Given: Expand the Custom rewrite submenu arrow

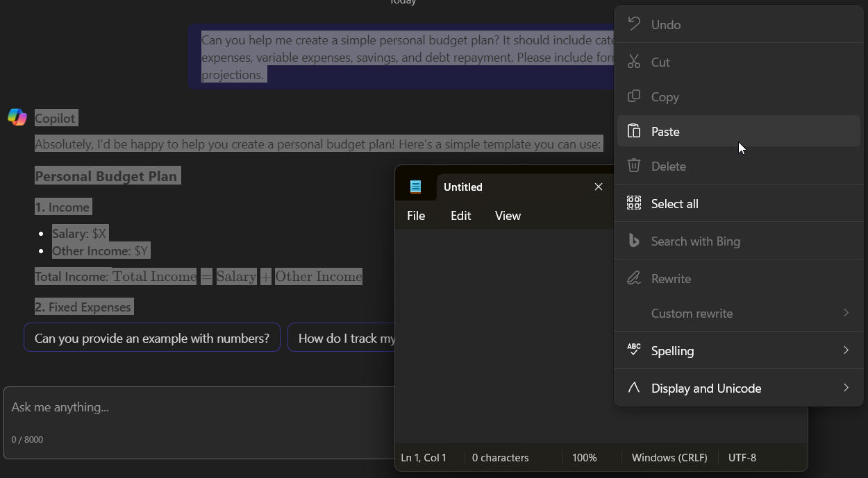Looking at the screenshot, I should pyautogui.click(x=846, y=313).
